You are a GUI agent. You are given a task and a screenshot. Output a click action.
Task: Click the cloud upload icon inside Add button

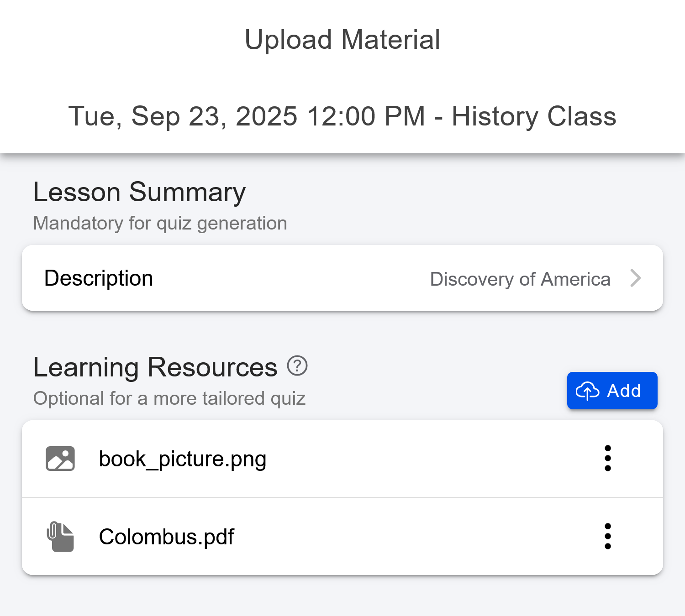point(587,391)
